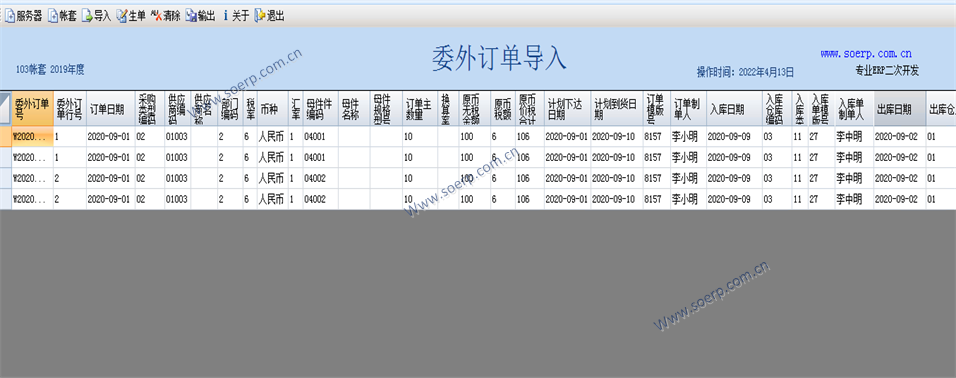Click the 出库日期 column header
956x378 pixels.
coord(899,109)
